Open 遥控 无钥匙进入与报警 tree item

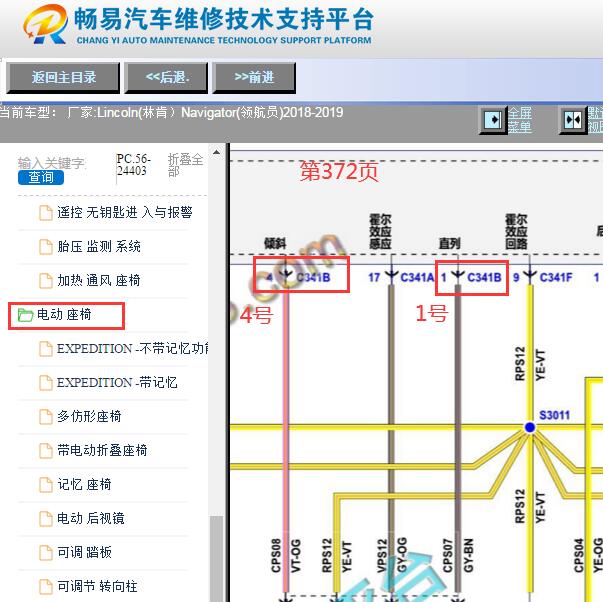pyautogui.click(x=124, y=212)
